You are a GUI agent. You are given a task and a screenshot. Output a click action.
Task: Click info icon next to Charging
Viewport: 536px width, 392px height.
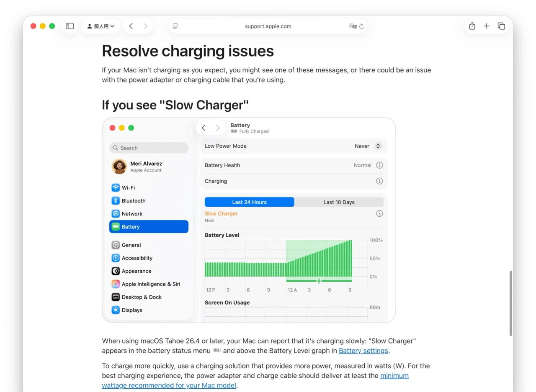[379, 181]
